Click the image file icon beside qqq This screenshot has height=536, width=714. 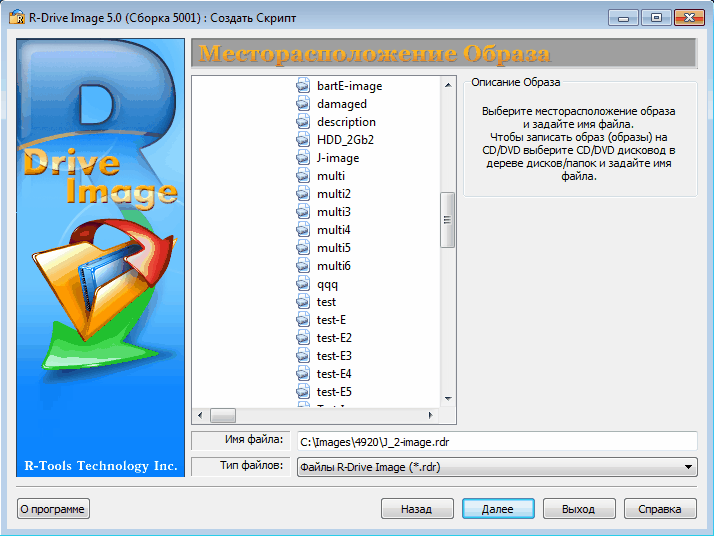point(303,284)
